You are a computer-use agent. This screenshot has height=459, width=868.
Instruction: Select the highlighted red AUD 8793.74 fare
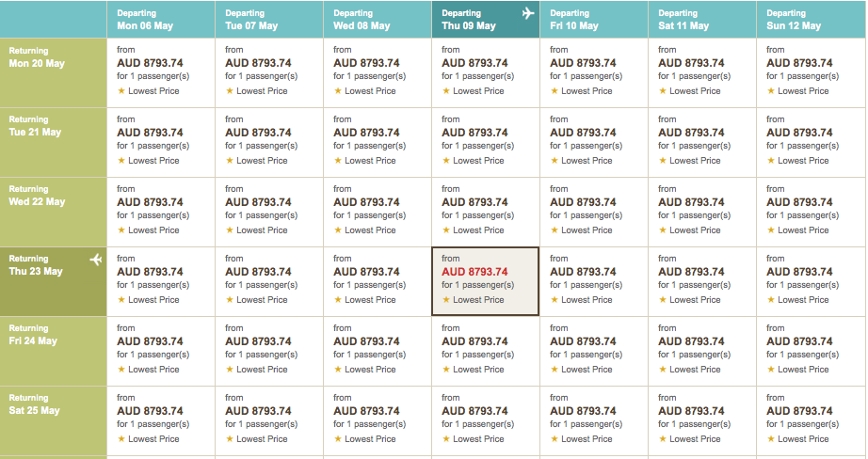[474, 272]
